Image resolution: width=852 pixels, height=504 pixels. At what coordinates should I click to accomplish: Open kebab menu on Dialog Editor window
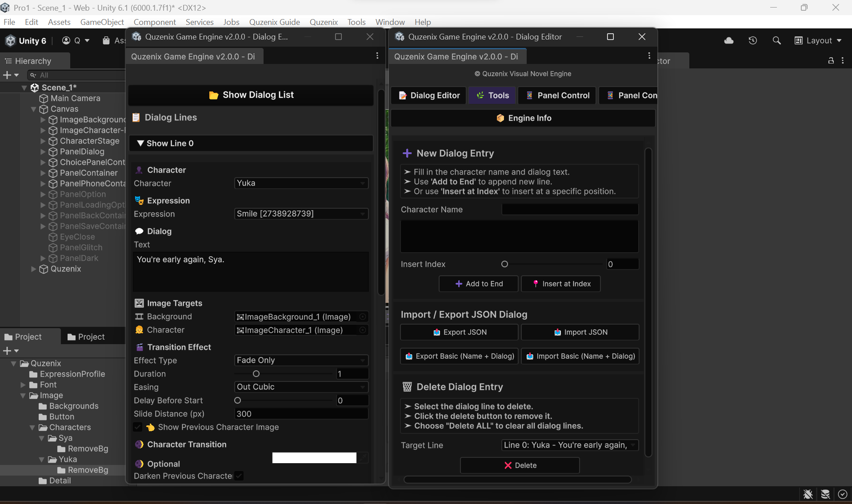pos(649,56)
